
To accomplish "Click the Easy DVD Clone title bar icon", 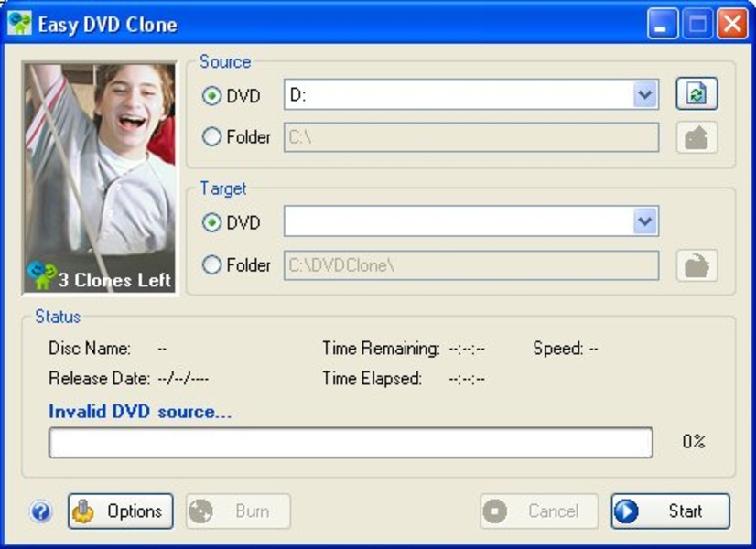I will (19, 23).
